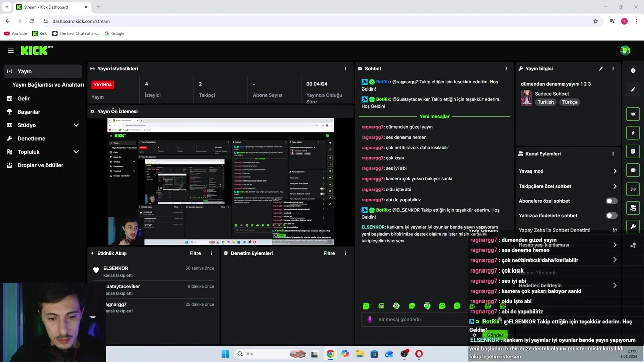
Task: Expand the Stüdyo sidebar section
Action: point(76,125)
